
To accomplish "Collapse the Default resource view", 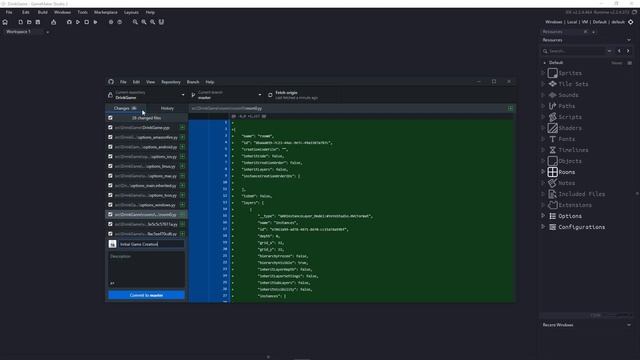I will [544, 63].
